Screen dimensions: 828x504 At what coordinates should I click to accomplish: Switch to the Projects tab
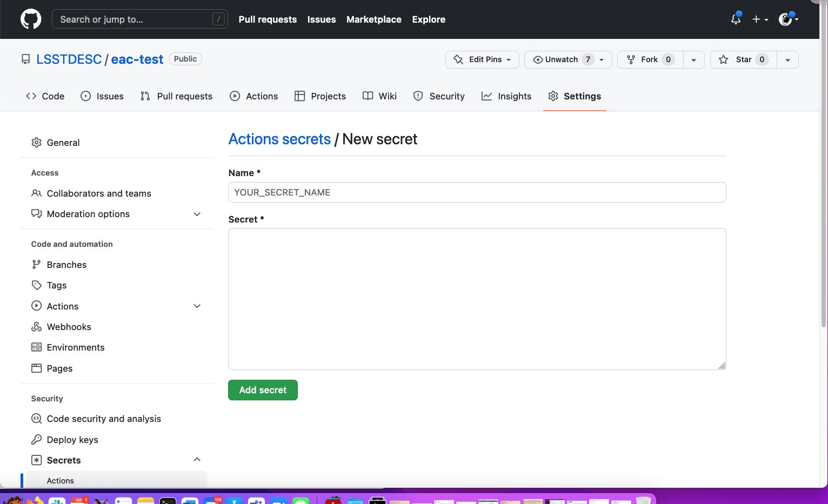(x=320, y=96)
